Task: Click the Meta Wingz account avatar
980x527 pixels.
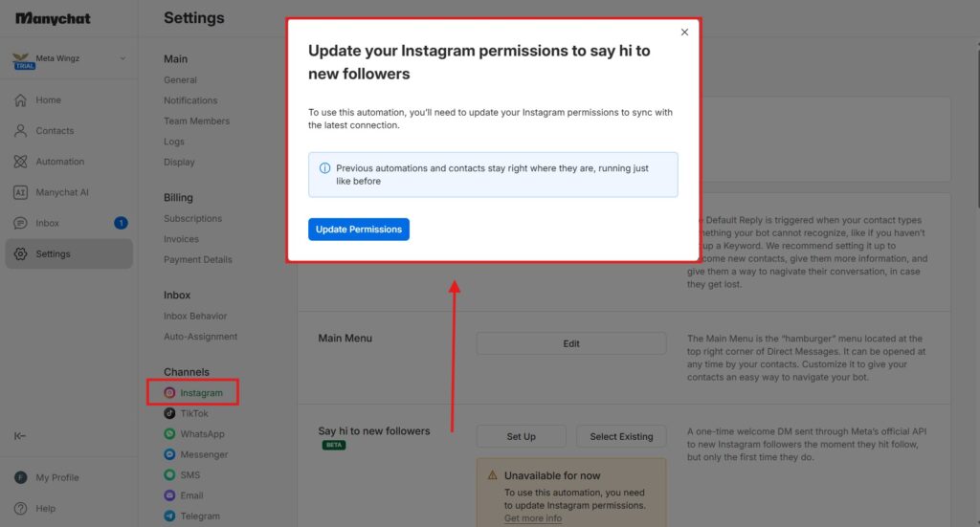Action: (x=22, y=60)
